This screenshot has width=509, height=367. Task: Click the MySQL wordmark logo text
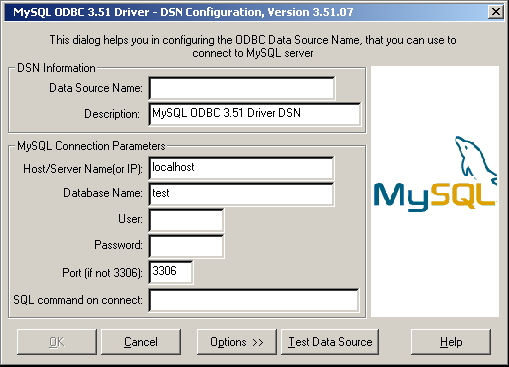pos(435,197)
